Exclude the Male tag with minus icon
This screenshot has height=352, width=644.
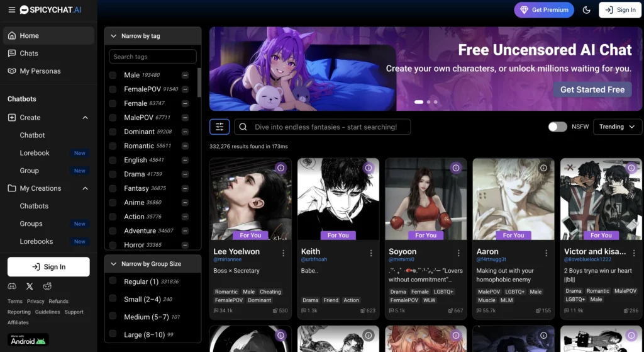[186, 76]
